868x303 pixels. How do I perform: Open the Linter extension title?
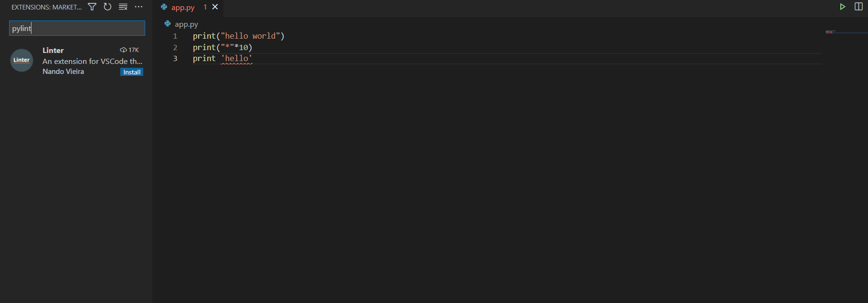tap(53, 50)
